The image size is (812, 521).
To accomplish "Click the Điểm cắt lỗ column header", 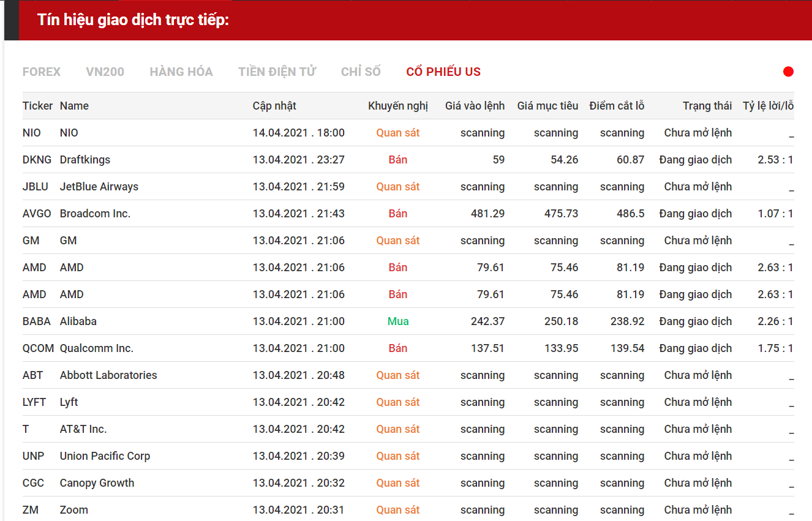I will pyautogui.click(x=617, y=106).
